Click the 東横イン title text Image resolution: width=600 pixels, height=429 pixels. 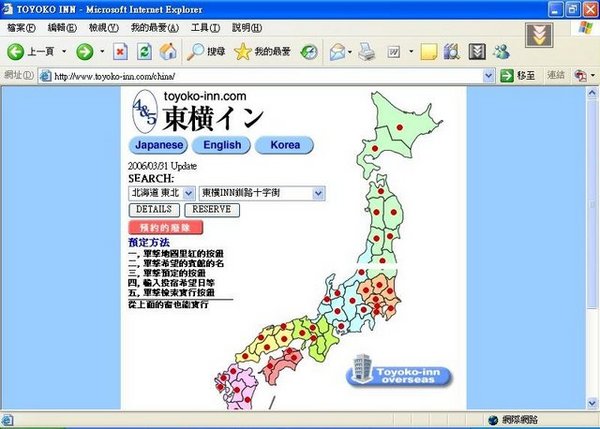[x=213, y=118]
